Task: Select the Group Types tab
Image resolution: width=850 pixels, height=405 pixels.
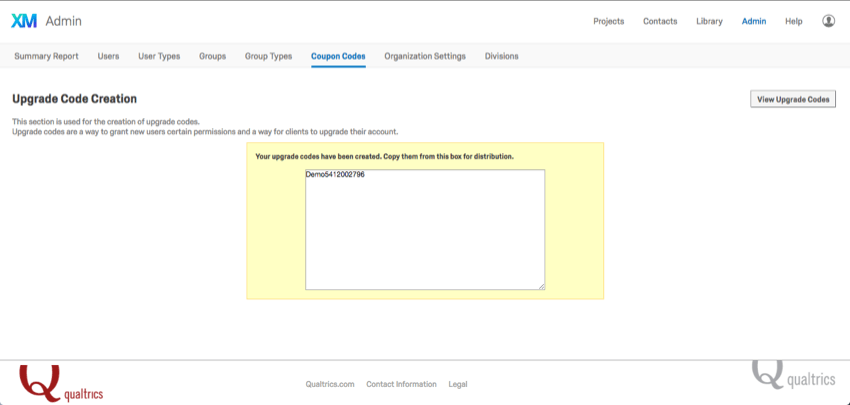Action: tap(268, 56)
